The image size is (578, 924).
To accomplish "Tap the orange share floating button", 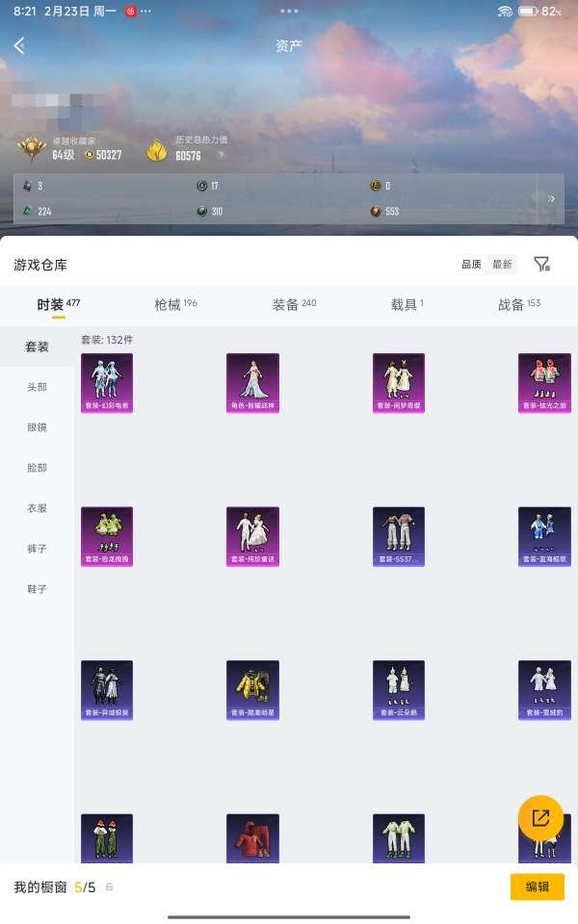I will click(x=540, y=817).
